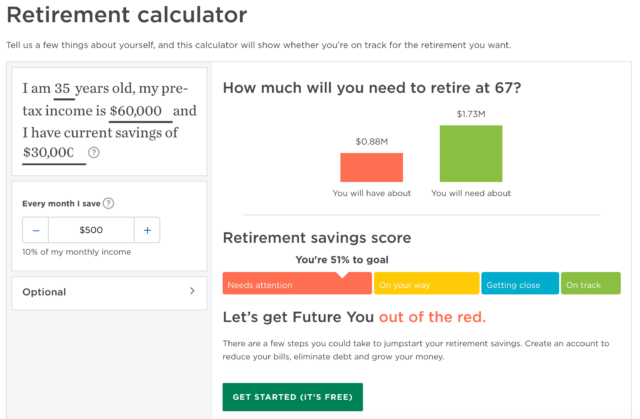Edit the age value 35
640x419 pixels.
(x=65, y=88)
